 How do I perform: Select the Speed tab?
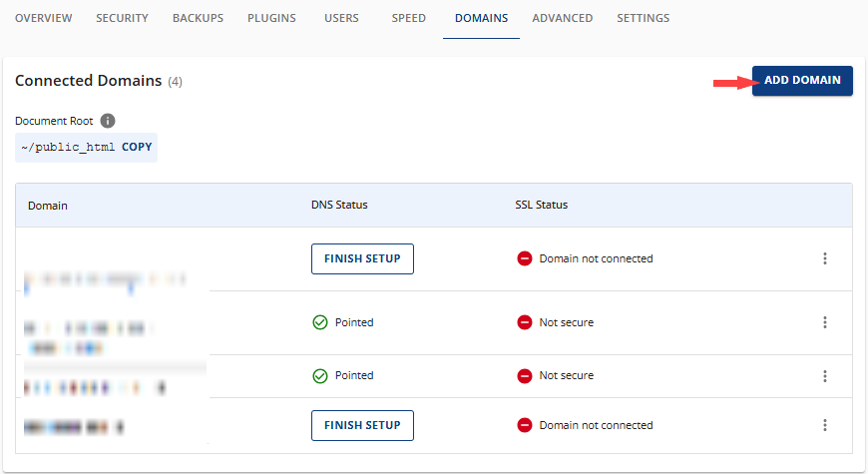point(408,18)
